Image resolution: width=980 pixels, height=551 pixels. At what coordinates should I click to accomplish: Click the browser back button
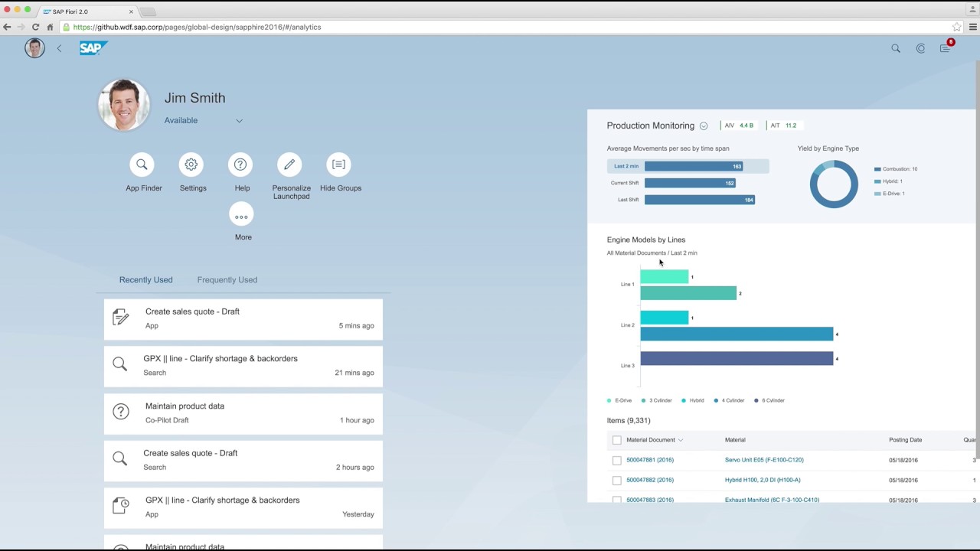click(x=7, y=27)
